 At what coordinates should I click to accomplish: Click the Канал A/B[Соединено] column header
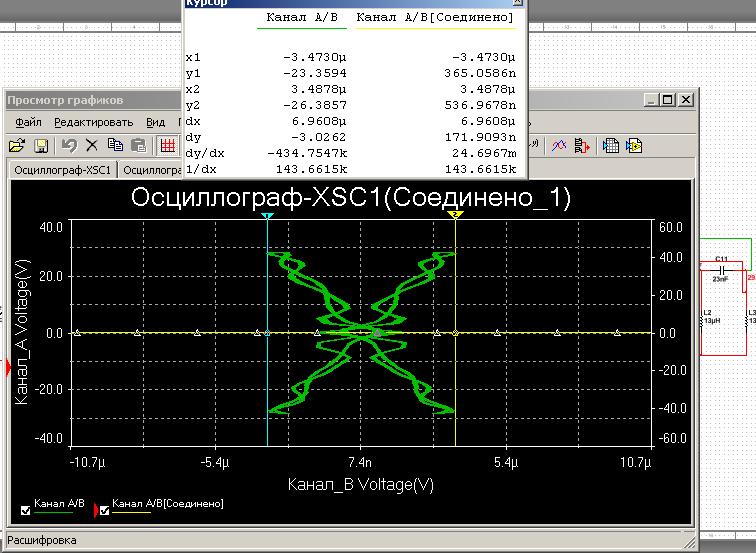(435, 17)
